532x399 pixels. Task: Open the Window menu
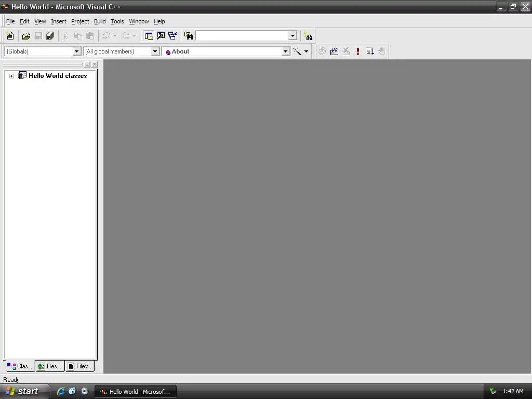tap(139, 21)
